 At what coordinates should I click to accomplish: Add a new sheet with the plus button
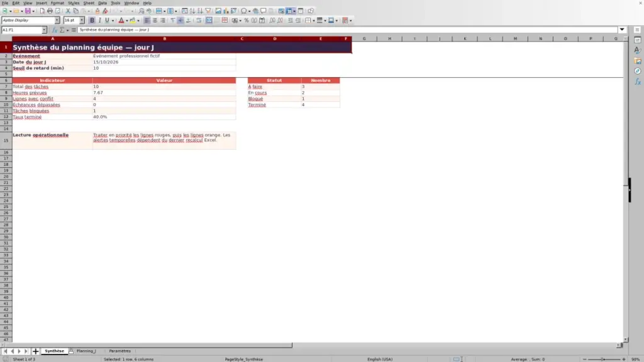(x=35, y=351)
